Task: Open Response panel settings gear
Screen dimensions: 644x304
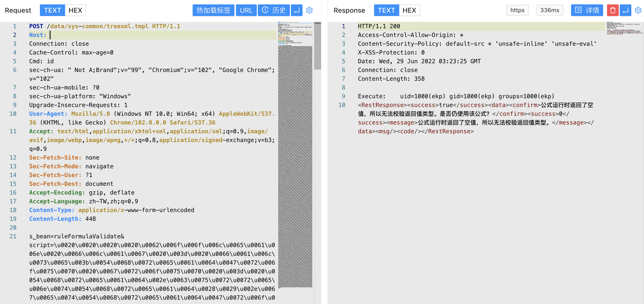Action: point(638,10)
